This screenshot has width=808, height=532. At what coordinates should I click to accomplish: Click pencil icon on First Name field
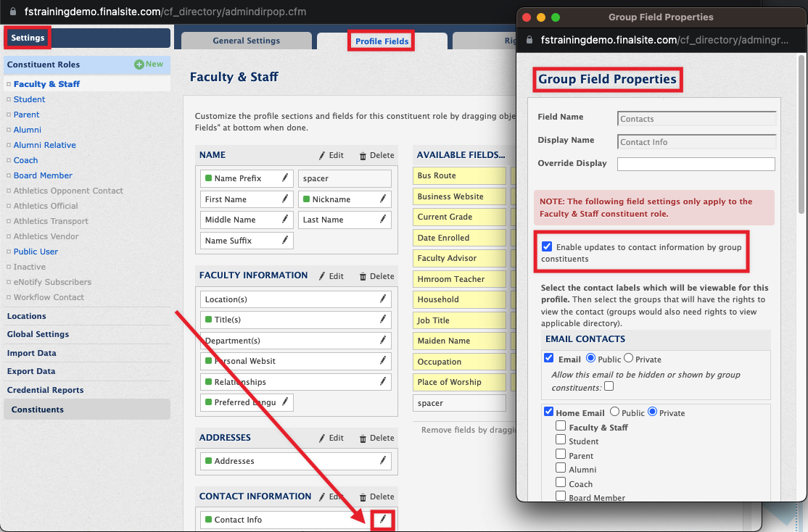[x=285, y=199]
